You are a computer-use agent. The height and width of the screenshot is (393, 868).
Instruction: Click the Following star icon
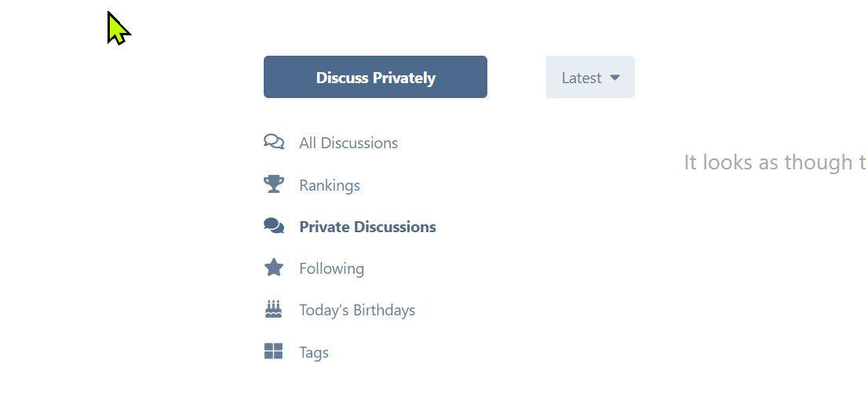[x=273, y=268]
